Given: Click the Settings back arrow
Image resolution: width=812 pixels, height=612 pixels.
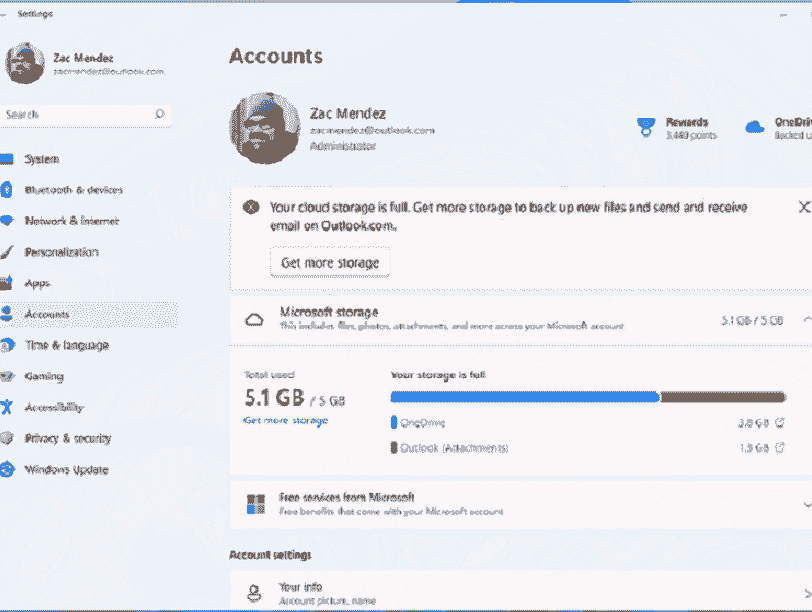Looking at the screenshot, I should (x=3, y=14).
